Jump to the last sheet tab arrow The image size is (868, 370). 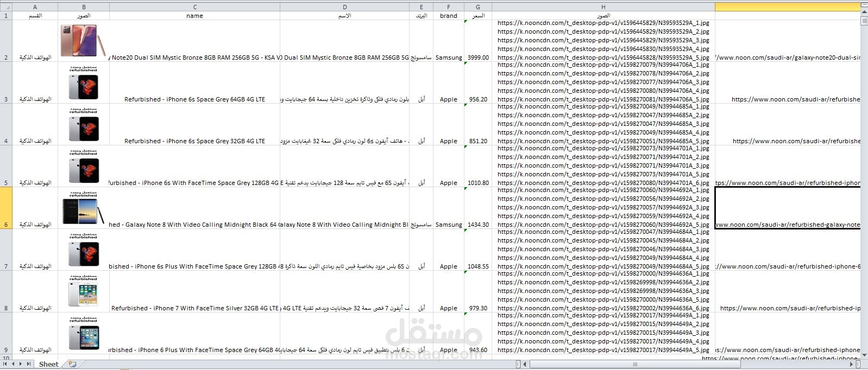(29, 364)
